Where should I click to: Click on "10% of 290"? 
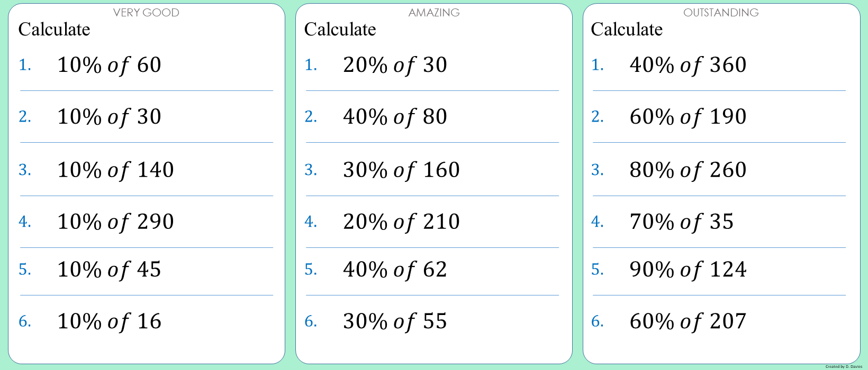coord(115,222)
